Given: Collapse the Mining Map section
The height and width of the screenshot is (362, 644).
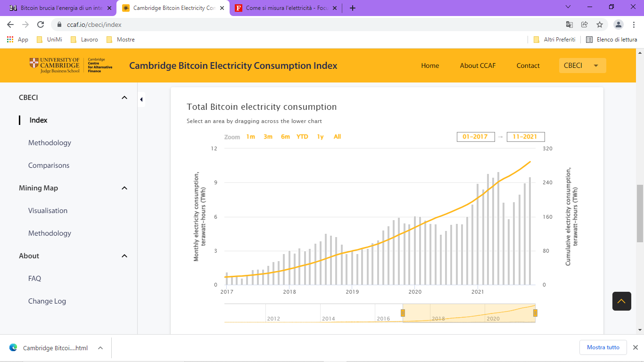Looking at the screenshot, I should tap(124, 188).
